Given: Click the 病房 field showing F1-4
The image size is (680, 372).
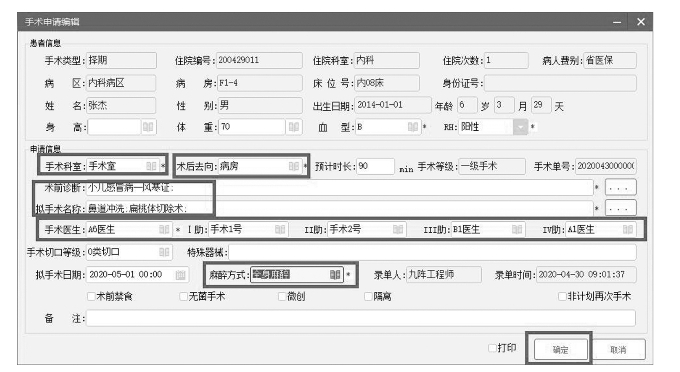Looking at the screenshot, I should point(259,83).
